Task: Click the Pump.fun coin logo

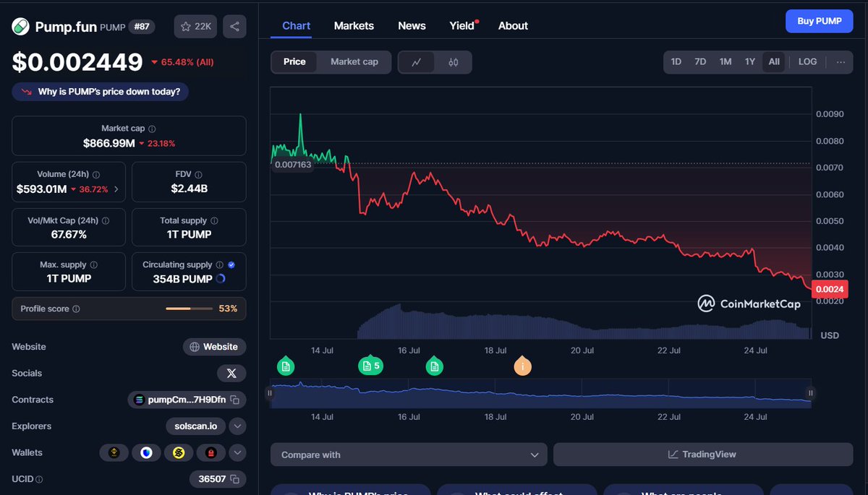Action: [x=20, y=27]
